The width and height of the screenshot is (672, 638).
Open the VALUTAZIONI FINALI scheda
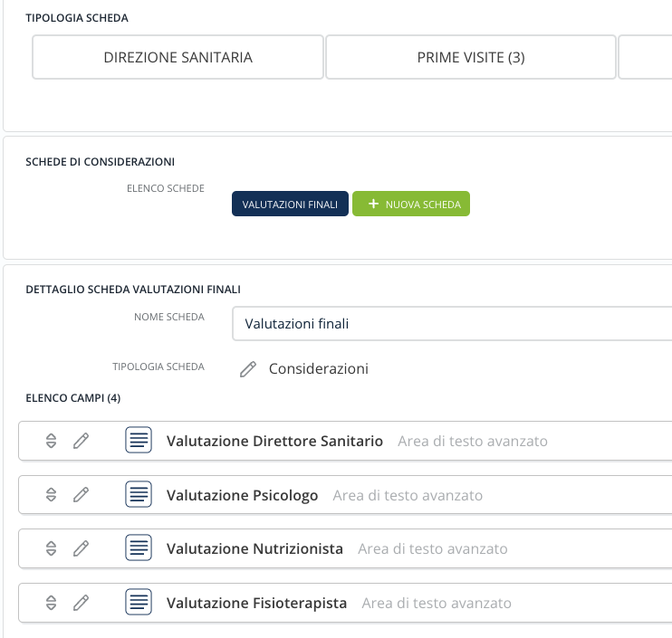click(x=290, y=204)
